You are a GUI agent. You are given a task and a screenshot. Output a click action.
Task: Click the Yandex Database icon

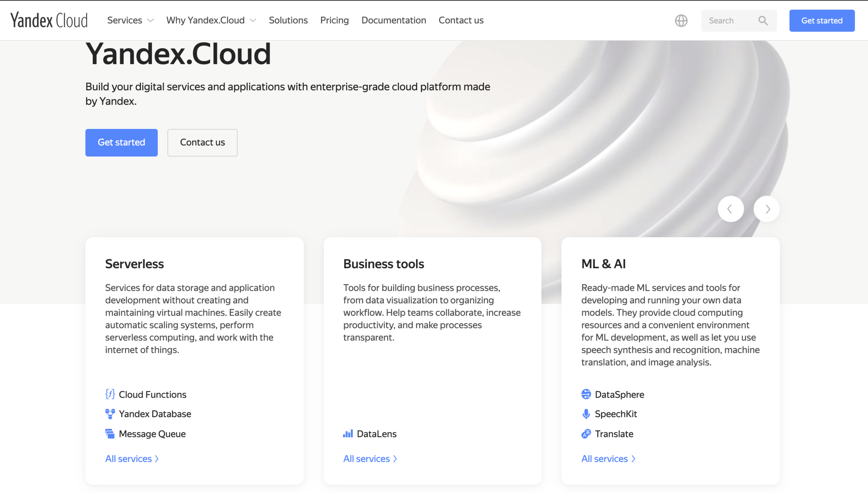(x=110, y=413)
